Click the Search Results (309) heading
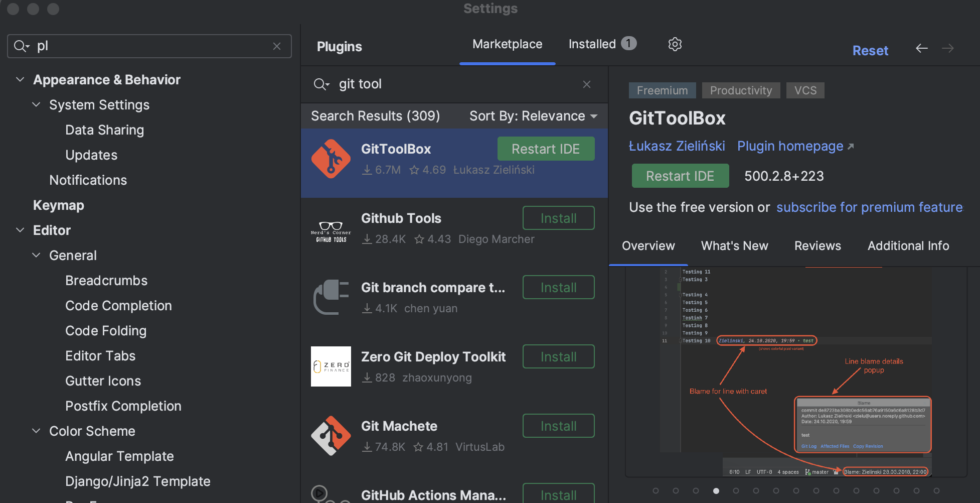Image resolution: width=980 pixels, height=503 pixels. point(375,116)
